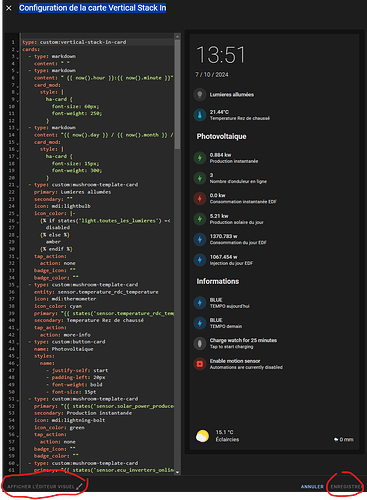Collapse the cards block at line 2
The width and height of the screenshot is (367, 500).
coord(17,50)
